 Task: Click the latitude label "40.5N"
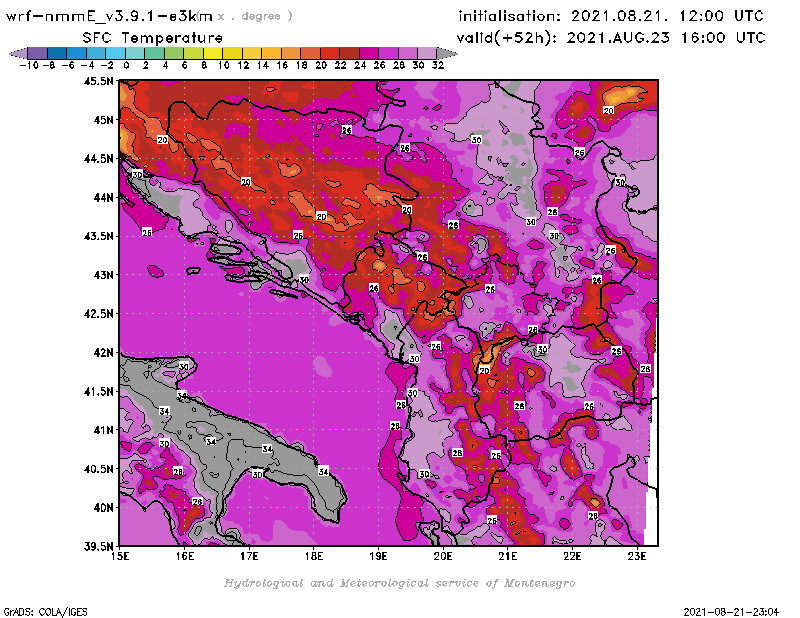98,468
